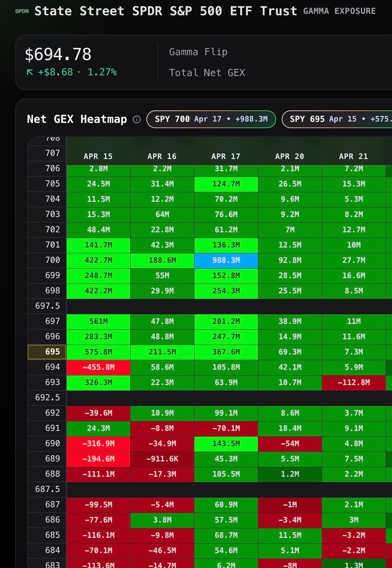The width and height of the screenshot is (392, 568).
Task: Click the 92.8M cell
Action: point(290,260)
